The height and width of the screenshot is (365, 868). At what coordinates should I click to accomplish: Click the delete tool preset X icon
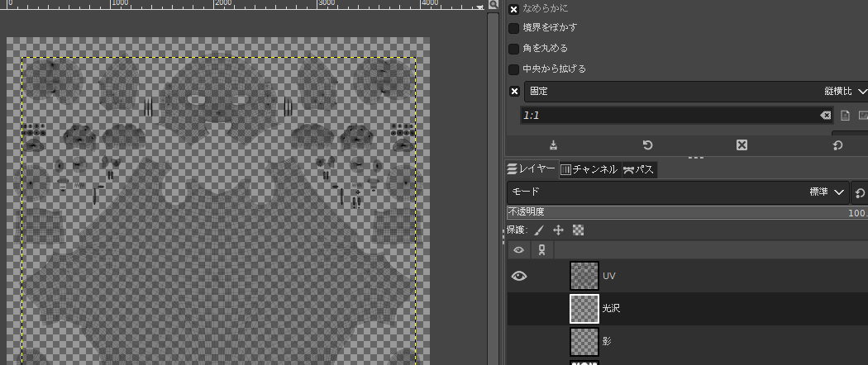[742, 145]
